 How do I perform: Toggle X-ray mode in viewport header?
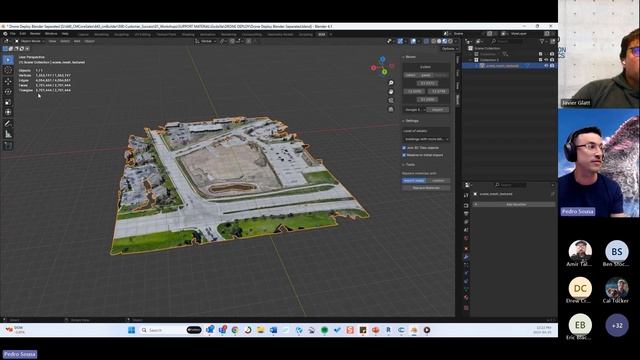[x=426, y=41]
